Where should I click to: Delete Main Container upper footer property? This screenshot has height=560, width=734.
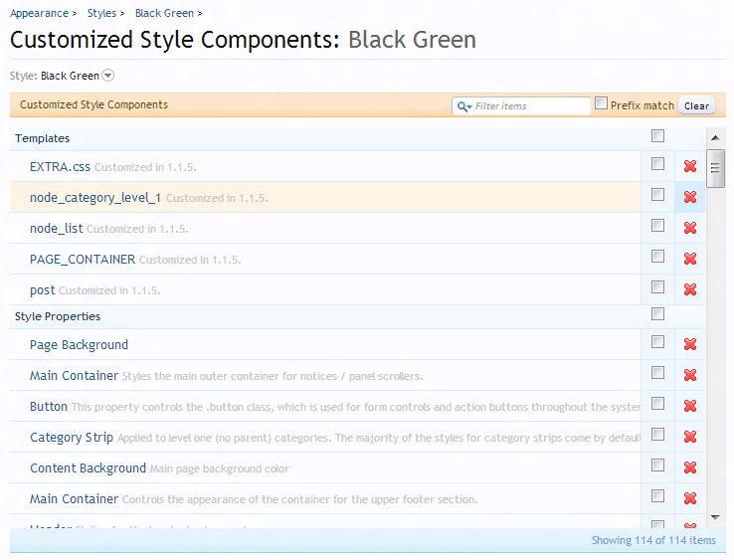690,498
